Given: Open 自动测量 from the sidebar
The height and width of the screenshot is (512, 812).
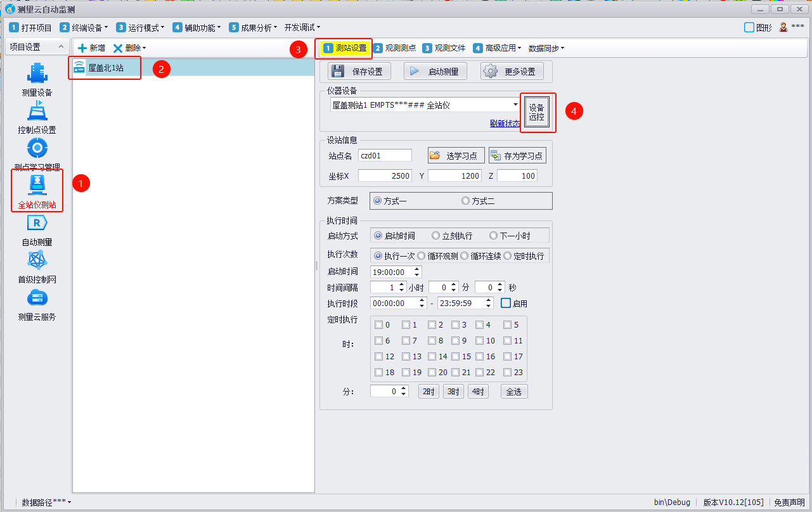Looking at the screenshot, I should click(x=37, y=223).
